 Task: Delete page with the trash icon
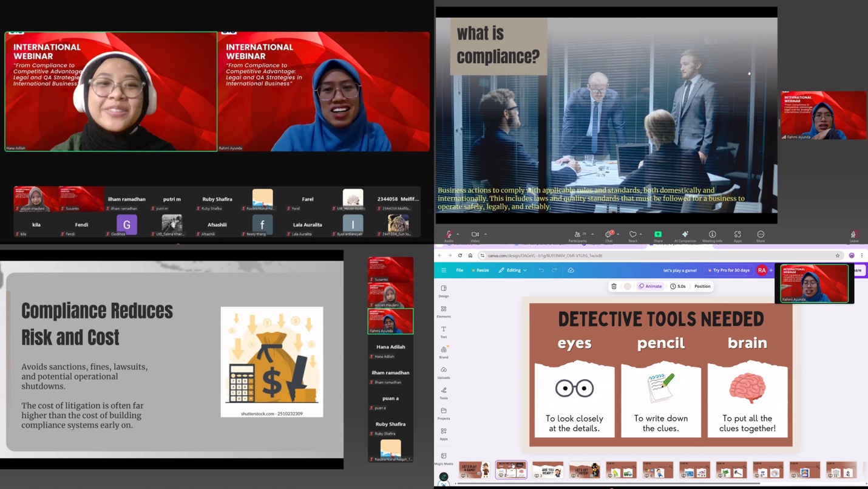click(x=614, y=286)
